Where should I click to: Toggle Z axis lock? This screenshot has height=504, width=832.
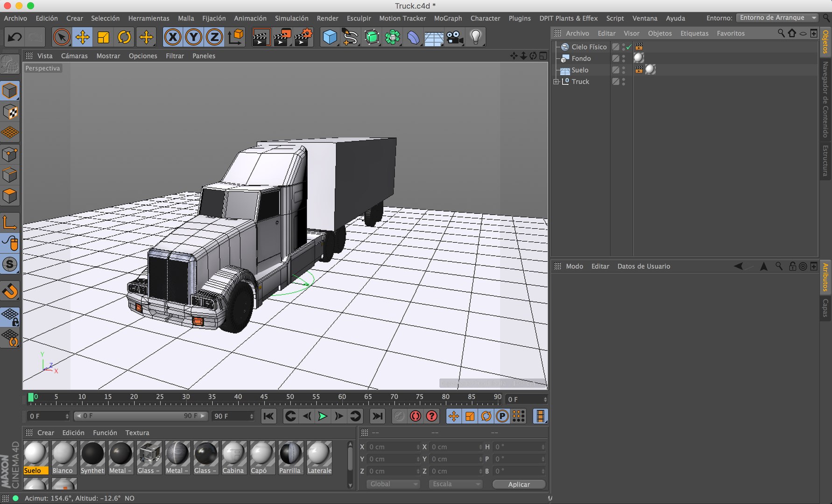tap(214, 37)
